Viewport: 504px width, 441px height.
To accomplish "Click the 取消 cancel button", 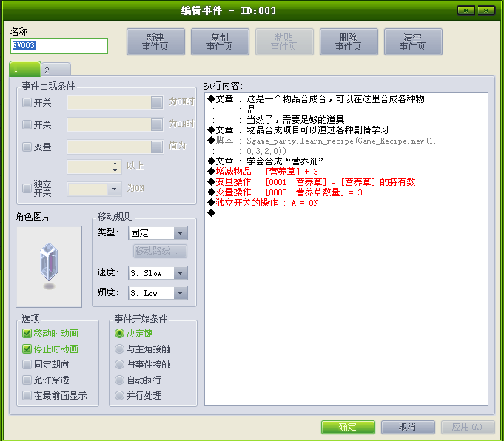I will click(408, 427).
